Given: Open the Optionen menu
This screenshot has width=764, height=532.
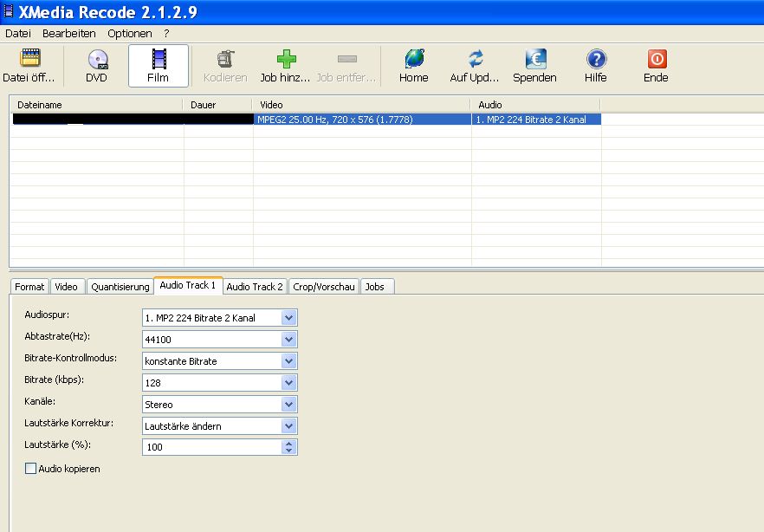Looking at the screenshot, I should (129, 34).
